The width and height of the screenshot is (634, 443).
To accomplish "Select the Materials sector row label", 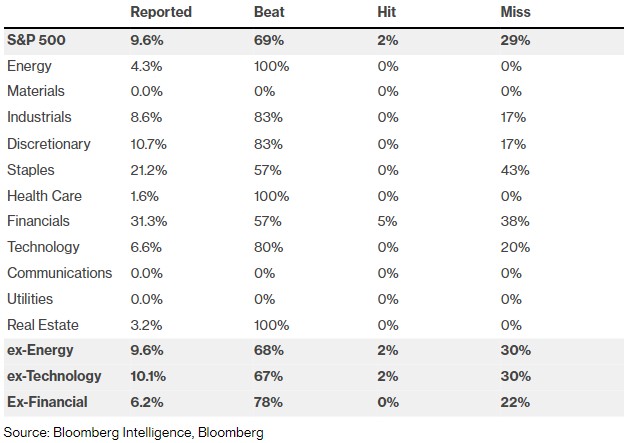I will [x=35, y=92].
